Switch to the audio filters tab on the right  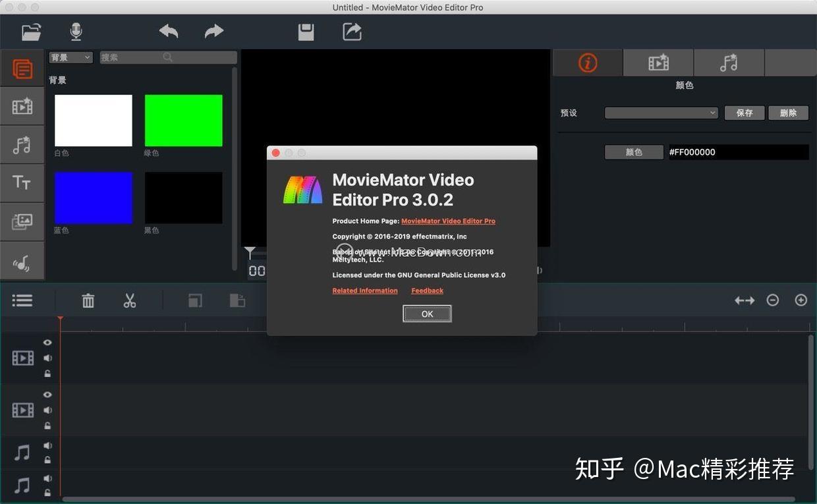(729, 63)
